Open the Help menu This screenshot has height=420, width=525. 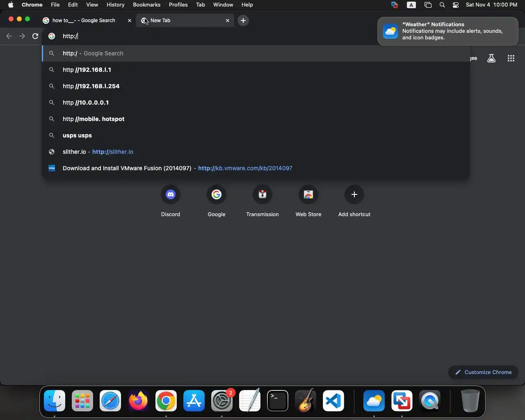click(247, 5)
